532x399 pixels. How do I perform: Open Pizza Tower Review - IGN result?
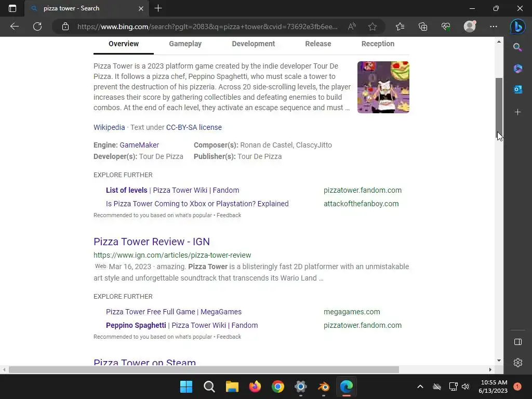click(x=152, y=242)
